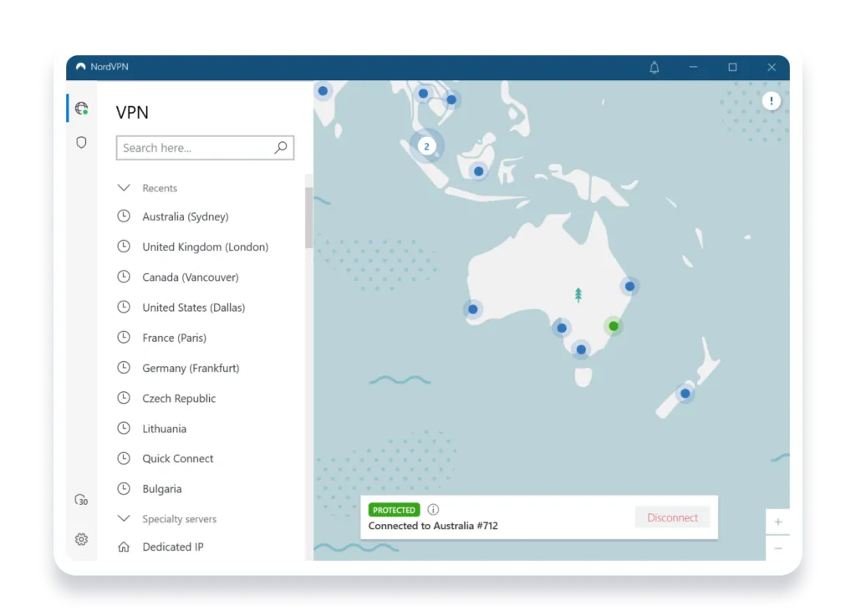Connect to France (Paris)
Image resolution: width=856 pixels, height=616 pixels.
[174, 338]
